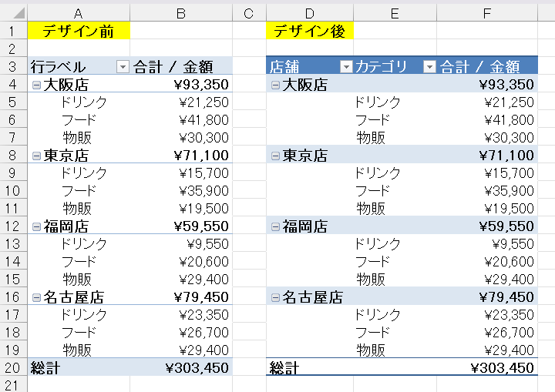Click 名古屋店 label in column D
The image size is (555, 392).
click(312, 297)
